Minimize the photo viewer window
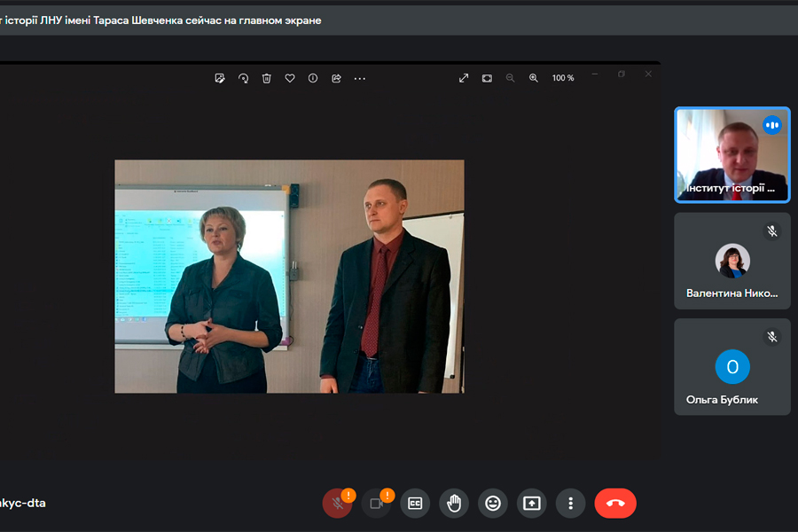The height and width of the screenshot is (532, 798). (594, 74)
